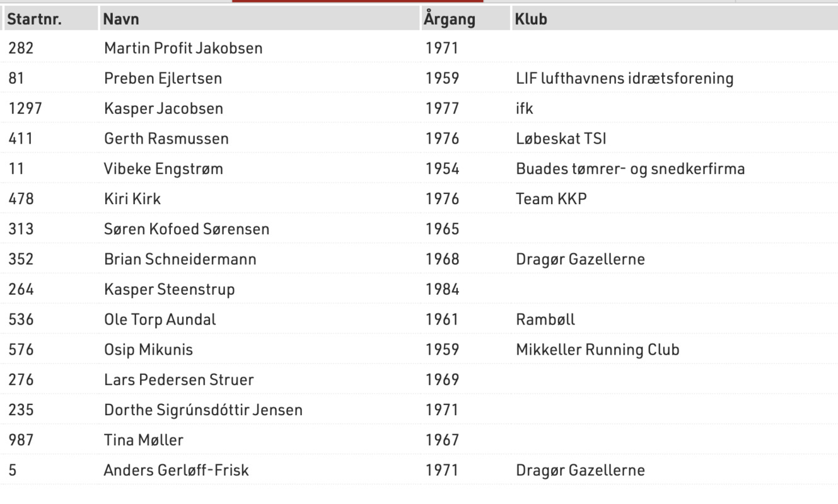The height and width of the screenshot is (504, 838).
Task: Select Kiri Kirk from Team KKP
Action: tap(419, 199)
